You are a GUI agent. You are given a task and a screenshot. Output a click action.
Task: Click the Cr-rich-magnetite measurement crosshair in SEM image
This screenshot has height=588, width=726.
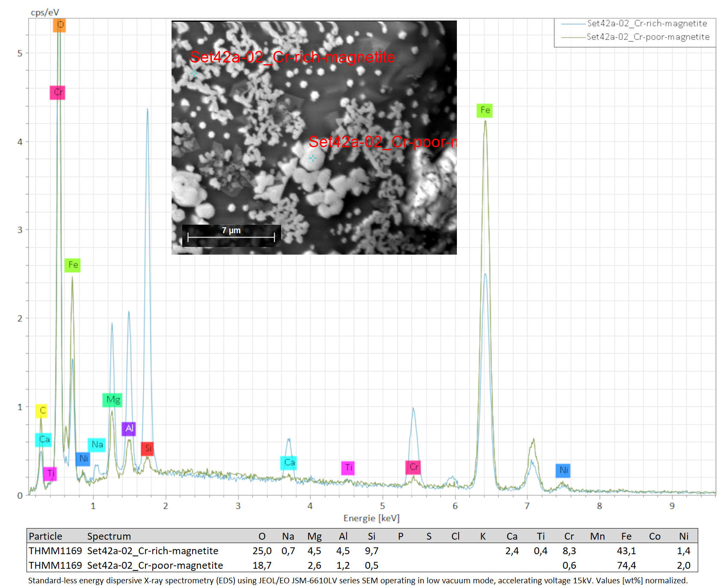point(194,74)
